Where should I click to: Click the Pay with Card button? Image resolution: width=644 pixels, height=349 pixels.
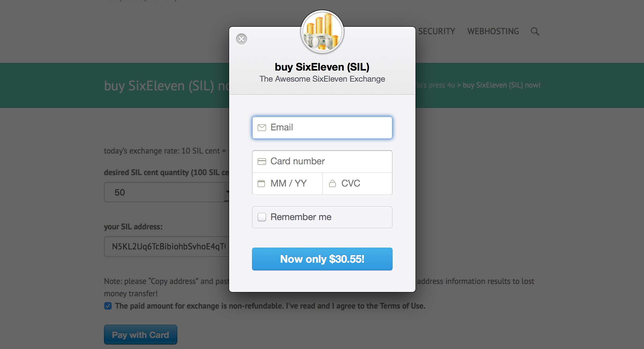coord(141,335)
